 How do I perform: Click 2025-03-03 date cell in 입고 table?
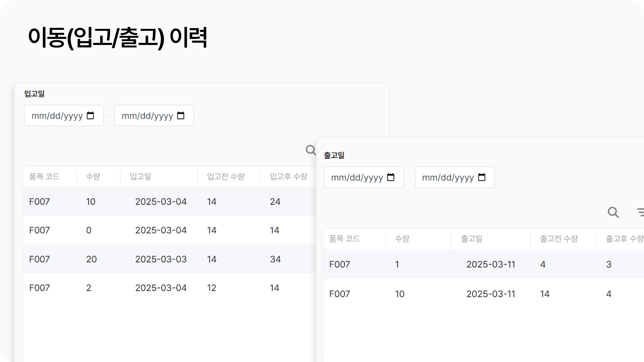click(161, 259)
